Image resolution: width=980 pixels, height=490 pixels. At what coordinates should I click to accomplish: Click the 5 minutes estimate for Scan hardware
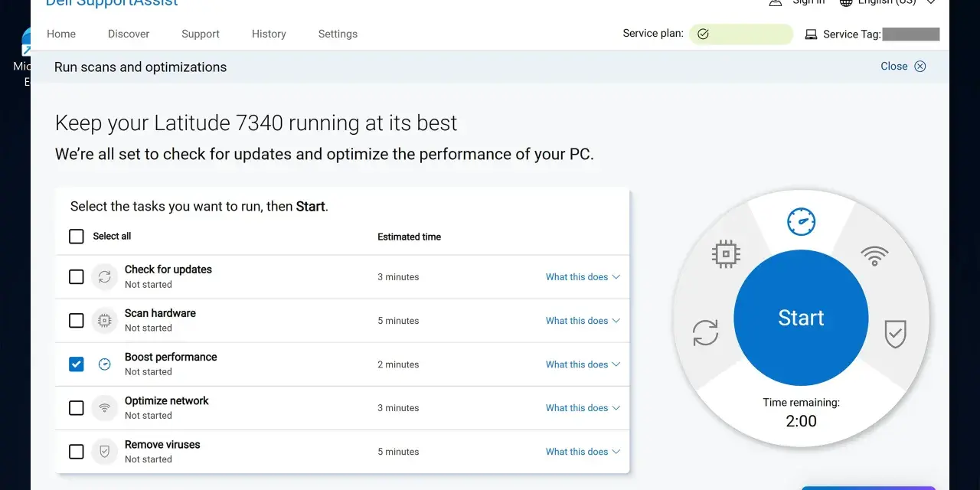(398, 321)
